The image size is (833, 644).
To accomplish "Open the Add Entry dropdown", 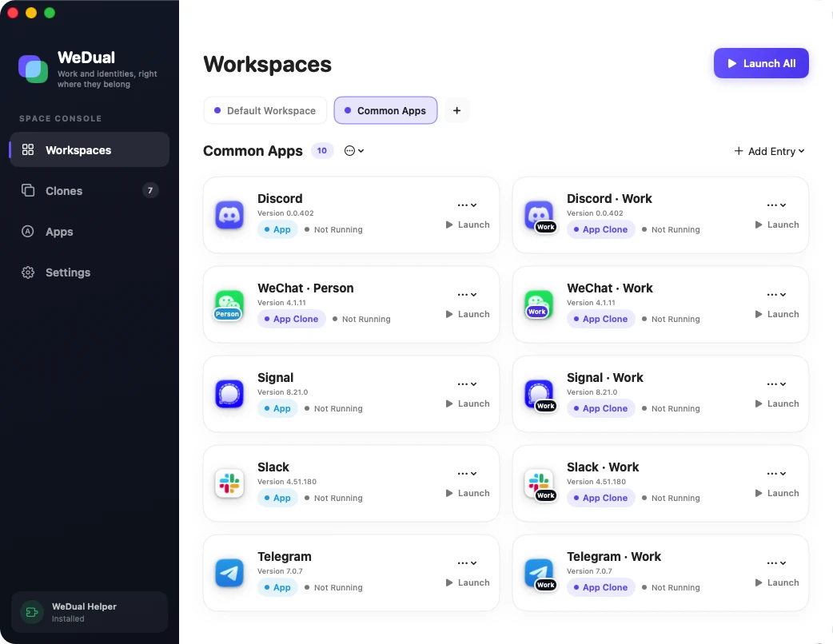I will click(x=769, y=151).
